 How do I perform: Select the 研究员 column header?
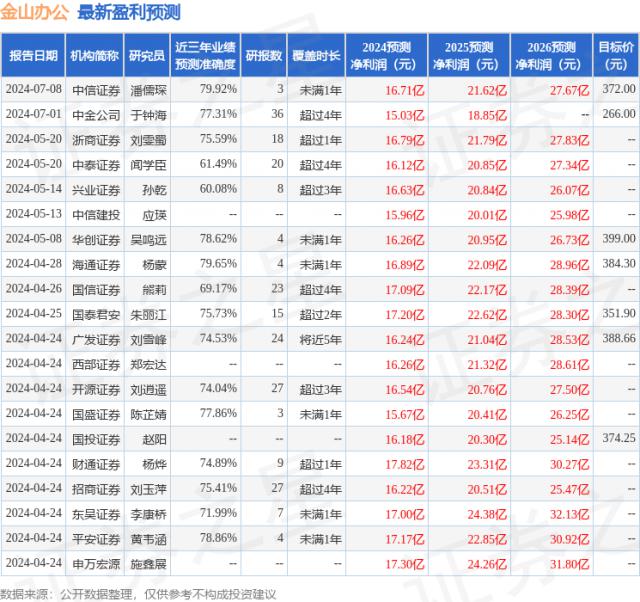point(147,56)
